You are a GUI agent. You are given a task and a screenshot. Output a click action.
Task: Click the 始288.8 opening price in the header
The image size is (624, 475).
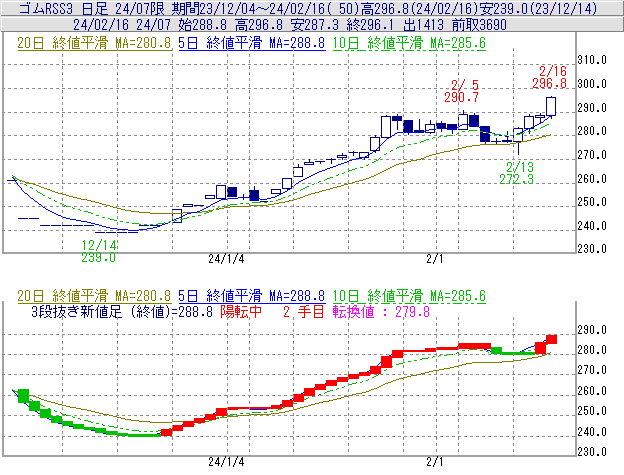203,25
